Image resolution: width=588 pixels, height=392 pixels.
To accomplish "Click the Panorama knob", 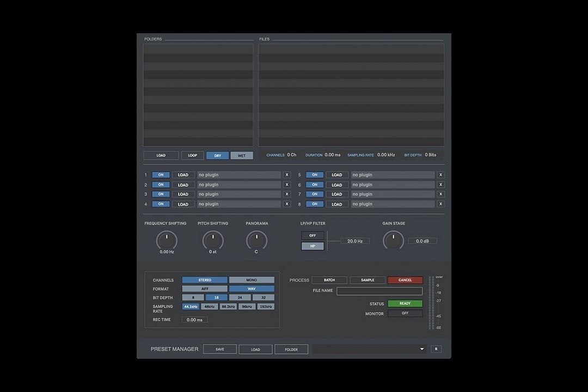I will tap(256, 241).
